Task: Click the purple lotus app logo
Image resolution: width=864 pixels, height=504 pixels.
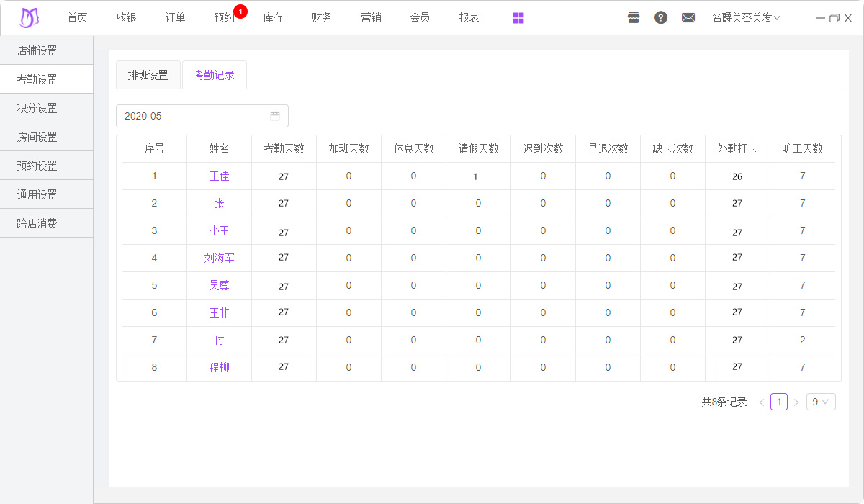Action: [29, 18]
